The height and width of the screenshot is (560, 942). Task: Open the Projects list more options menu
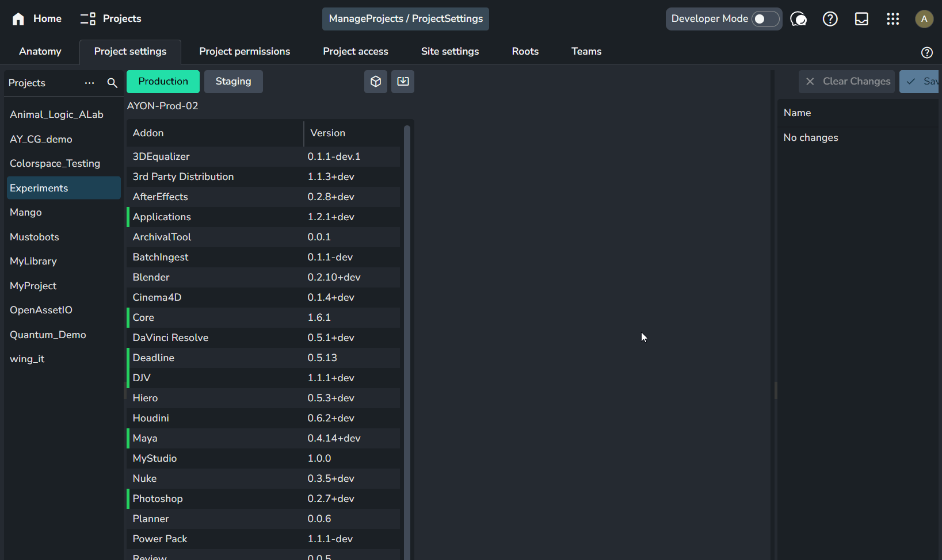(89, 83)
